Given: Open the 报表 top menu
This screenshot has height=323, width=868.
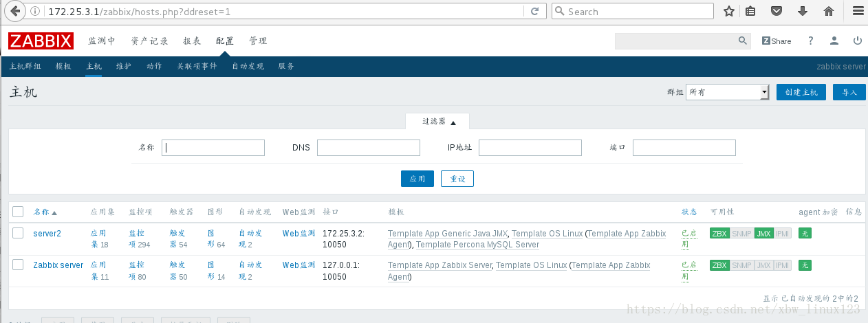Looking at the screenshot, I should [x=192, y=41].
